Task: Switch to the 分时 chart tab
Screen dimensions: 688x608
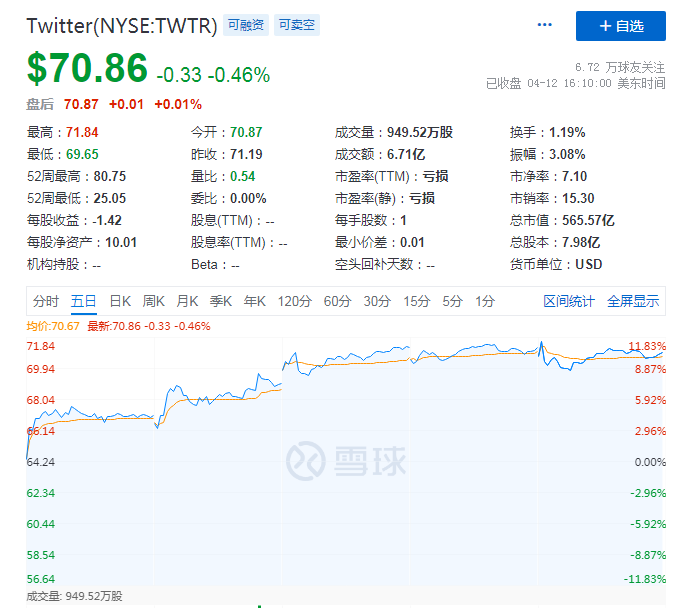Action: click(x=46, y=301)
